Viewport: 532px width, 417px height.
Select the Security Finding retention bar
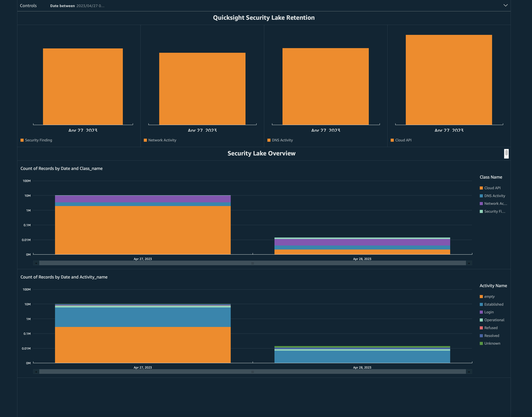pyautogui.click(x=83, y=87)
